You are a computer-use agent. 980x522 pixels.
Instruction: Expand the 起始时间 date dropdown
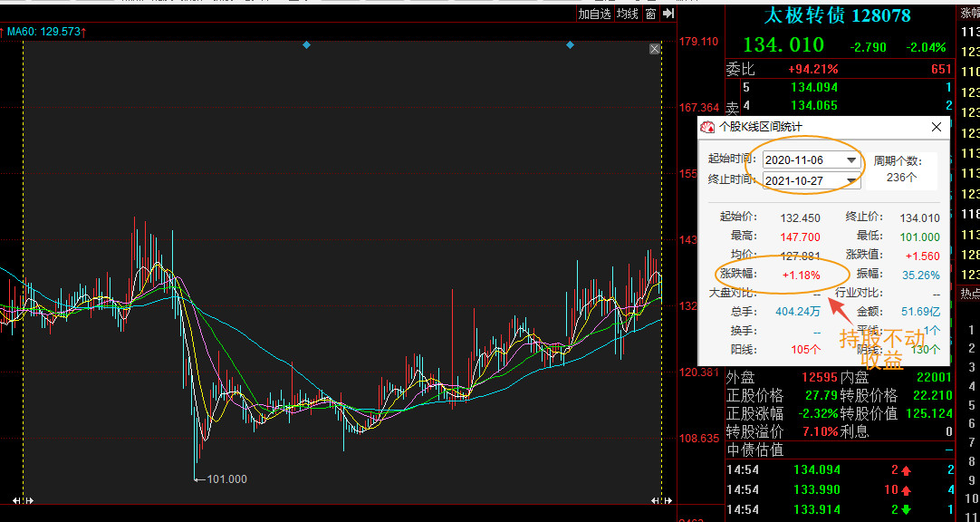851,160
